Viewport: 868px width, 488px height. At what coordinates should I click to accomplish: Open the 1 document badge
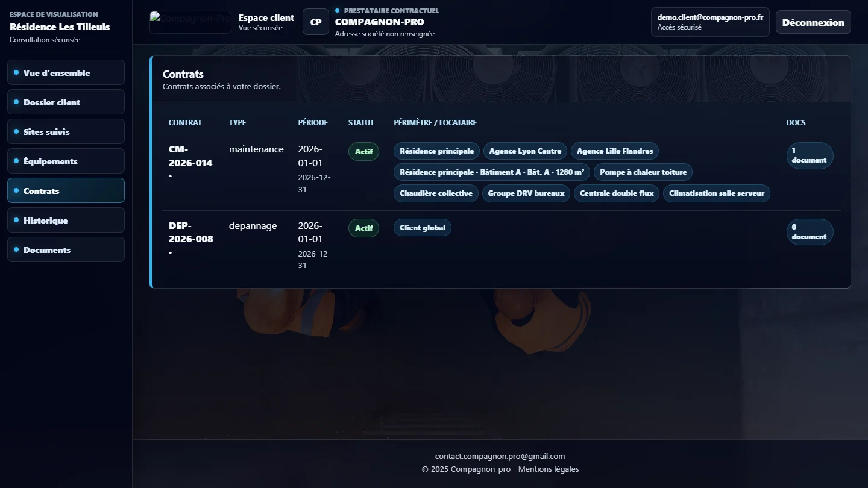(x=810, y=155)
